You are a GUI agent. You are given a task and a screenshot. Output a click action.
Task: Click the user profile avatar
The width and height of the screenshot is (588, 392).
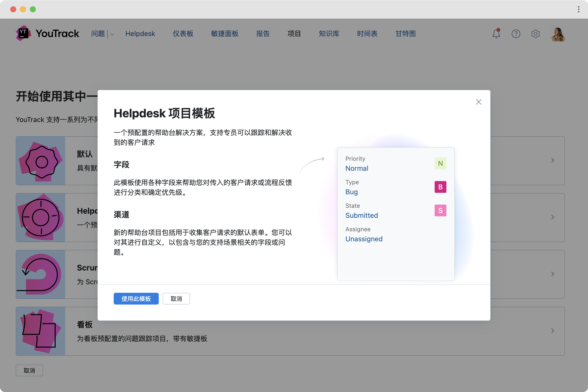pos(558,34)
